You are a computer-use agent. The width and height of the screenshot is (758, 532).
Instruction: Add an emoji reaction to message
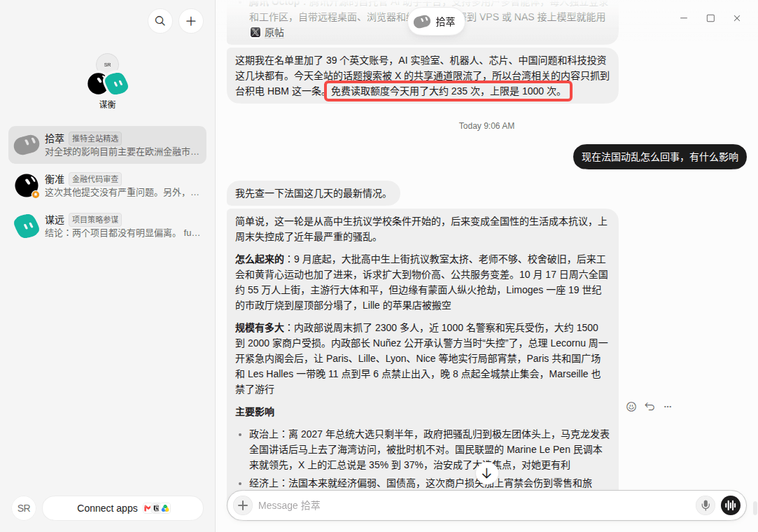point(631,407)
